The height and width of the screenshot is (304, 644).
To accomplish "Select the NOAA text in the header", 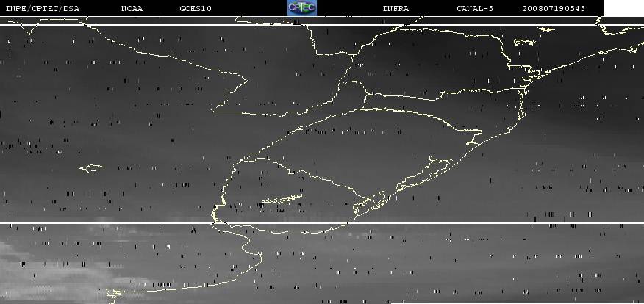I will 132,8.
